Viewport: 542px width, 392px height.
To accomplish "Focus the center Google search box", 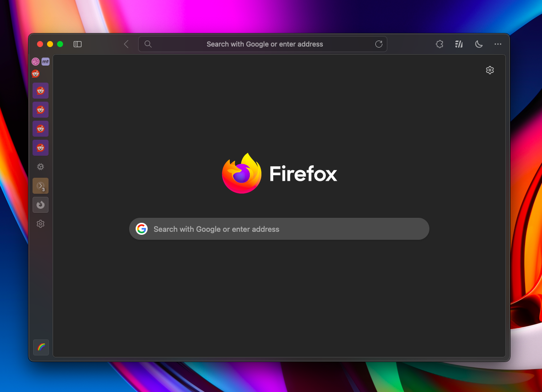I will tap(279, 229).
